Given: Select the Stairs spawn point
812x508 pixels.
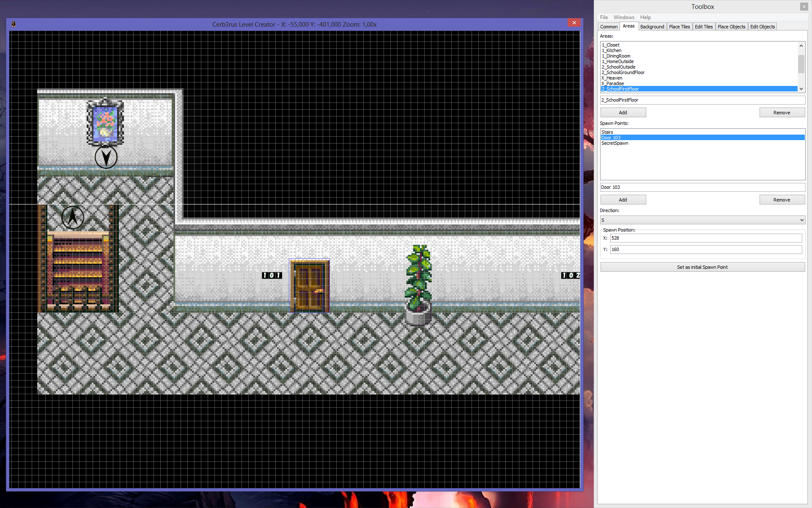Looking at the screenshot, I should 607,132.
